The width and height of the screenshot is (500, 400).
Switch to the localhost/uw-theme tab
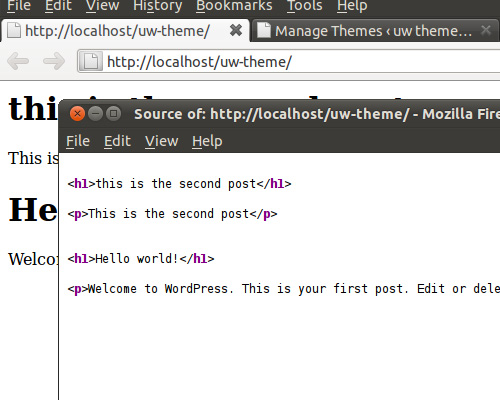click(x=125, y=31)
